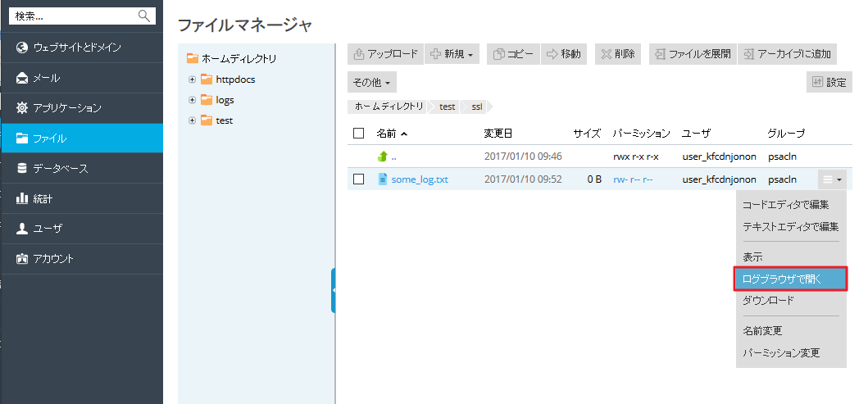Sort by the サイズ column header
Image resolution: width=868 pixels, height=404 pixels.
tap(587, 134)
